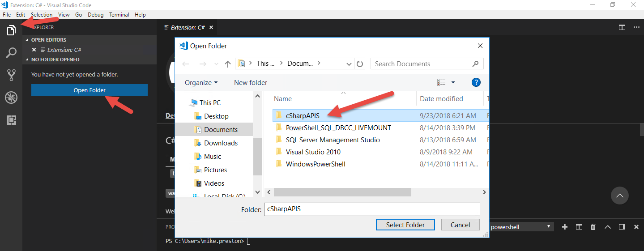Go back in the Open Folder dialog
The height and width of the screenshot is (251, 644).
pyautogui.click(x=186, y=64)
